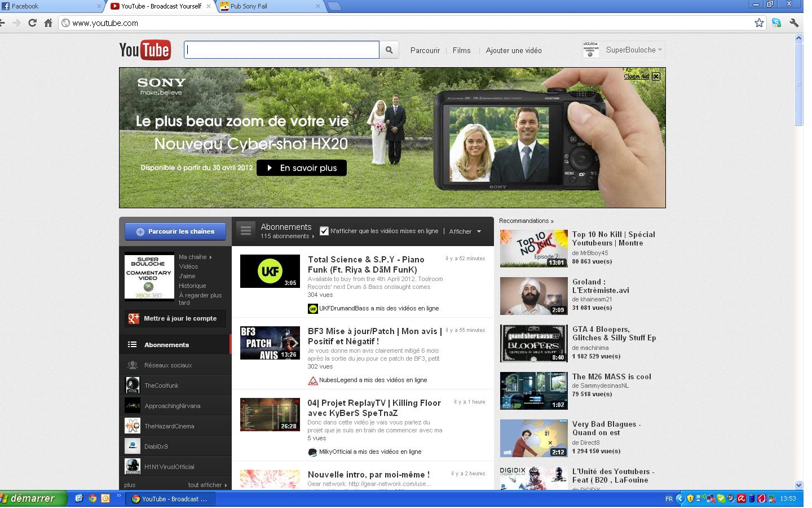Click tout afficher expander in sidebar
Viewport: 812px width, 508px height.
point(208,485)
